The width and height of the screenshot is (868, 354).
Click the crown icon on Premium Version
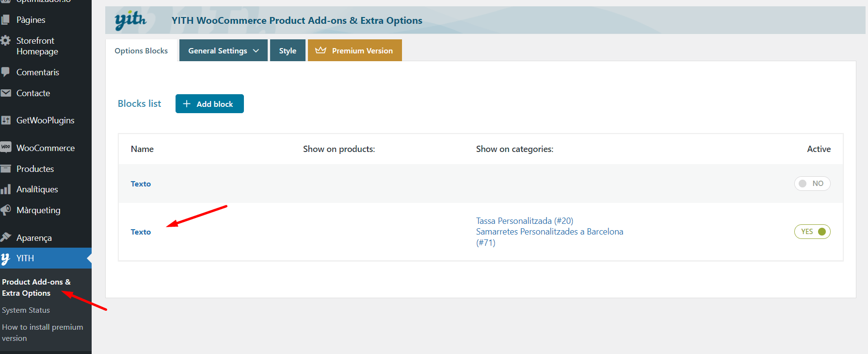pyautogui.click(x=321, y=50)
